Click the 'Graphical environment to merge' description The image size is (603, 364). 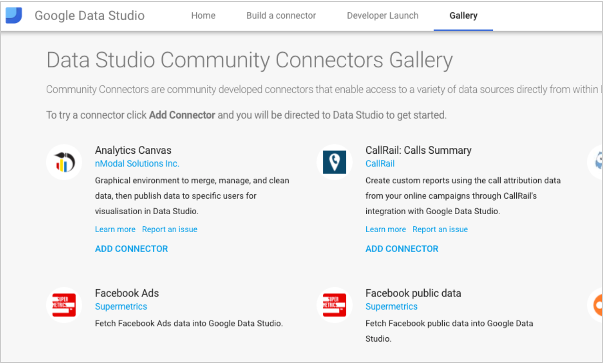tap(192, 196)
